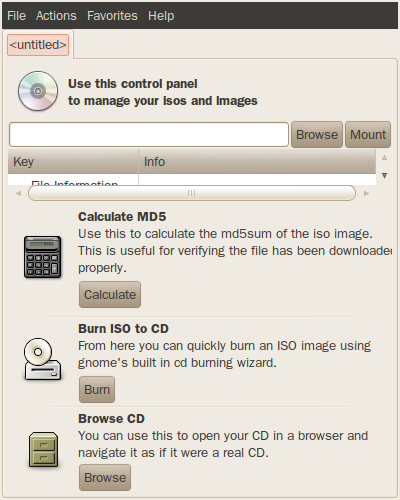
Task: Click the Burn ISO to CD heading
Action: (x=123, y=329)
